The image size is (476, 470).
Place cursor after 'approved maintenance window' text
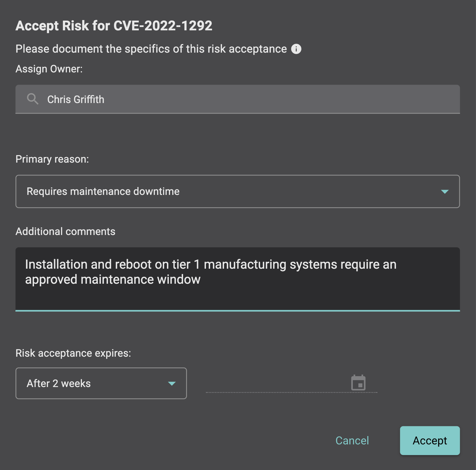201,280
